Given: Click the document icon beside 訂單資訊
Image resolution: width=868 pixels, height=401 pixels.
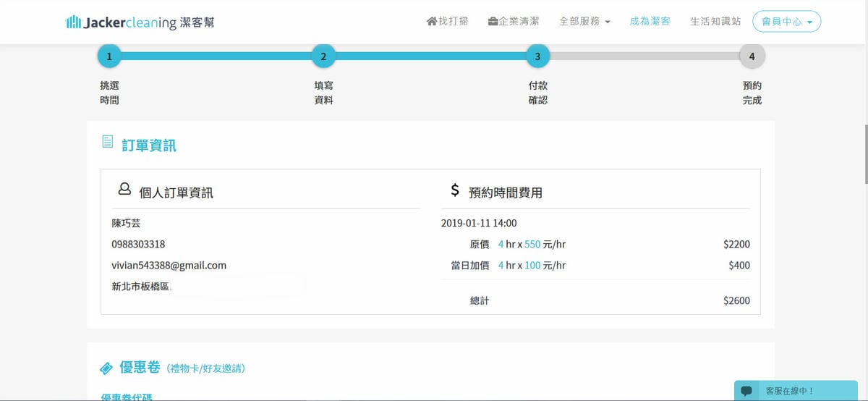Looking at the screenshot, I should pyautogui.click(x=108, y=142).
